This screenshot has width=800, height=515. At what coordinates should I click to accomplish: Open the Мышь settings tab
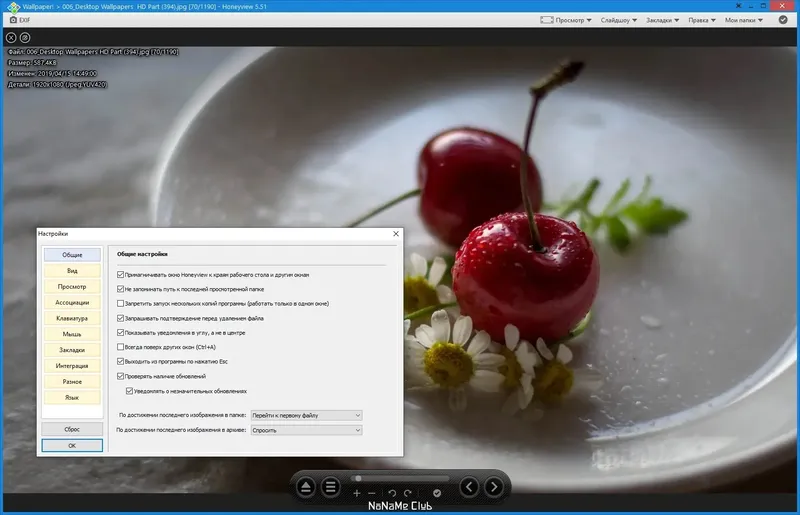pyautogui.click(x=72, y=334)
